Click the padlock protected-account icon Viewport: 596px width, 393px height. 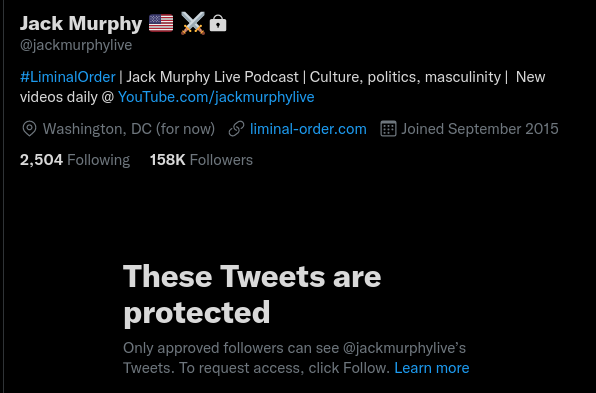coord(218,23)
